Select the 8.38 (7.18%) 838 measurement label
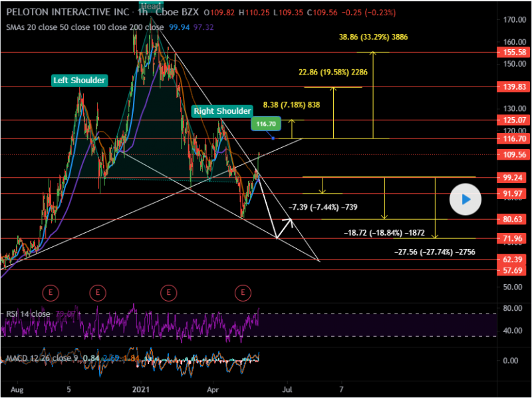532x398 pixels. coord(291,104)
